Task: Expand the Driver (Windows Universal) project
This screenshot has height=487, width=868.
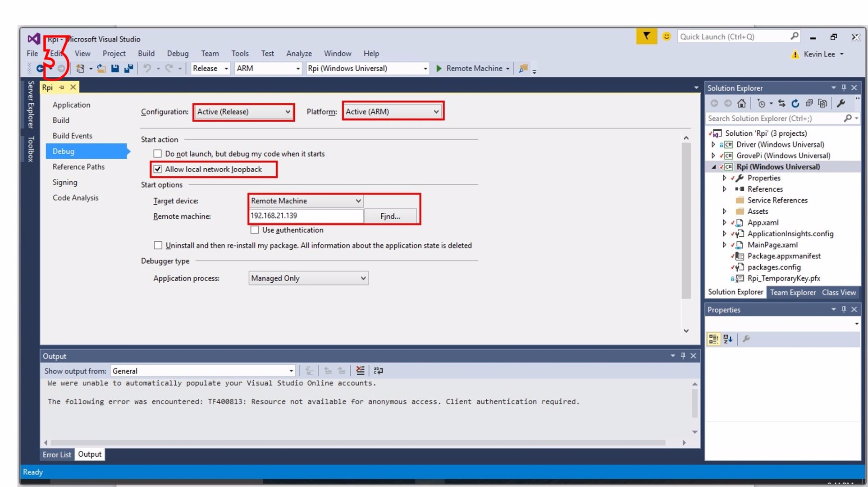Action: point(713,145)
